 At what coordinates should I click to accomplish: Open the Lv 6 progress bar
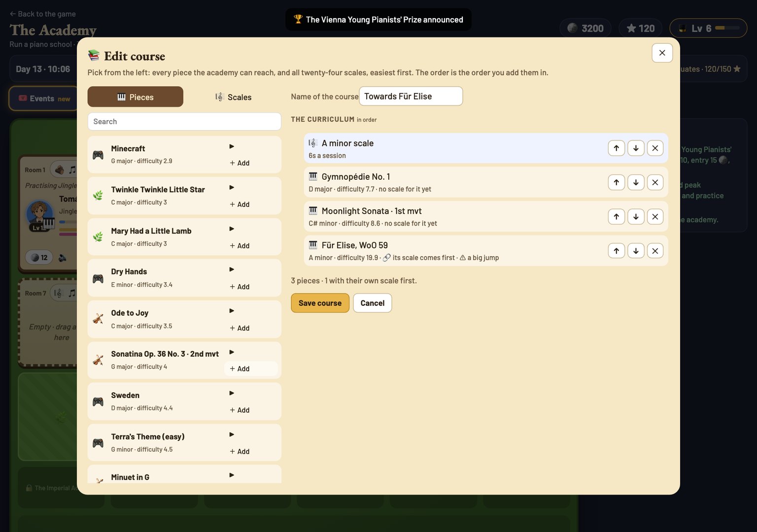pyautogui.click(x=708, y=28)
